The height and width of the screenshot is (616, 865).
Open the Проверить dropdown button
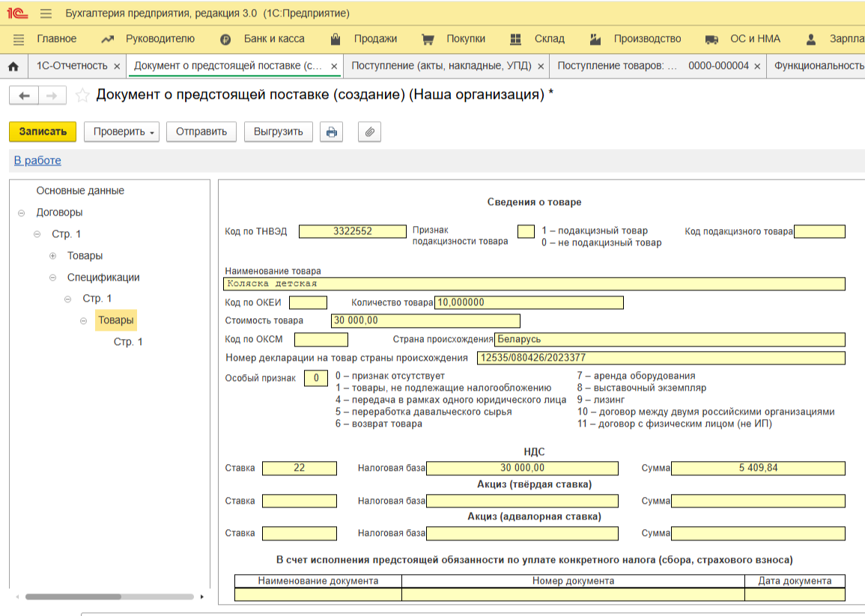(x=122, y=132)
